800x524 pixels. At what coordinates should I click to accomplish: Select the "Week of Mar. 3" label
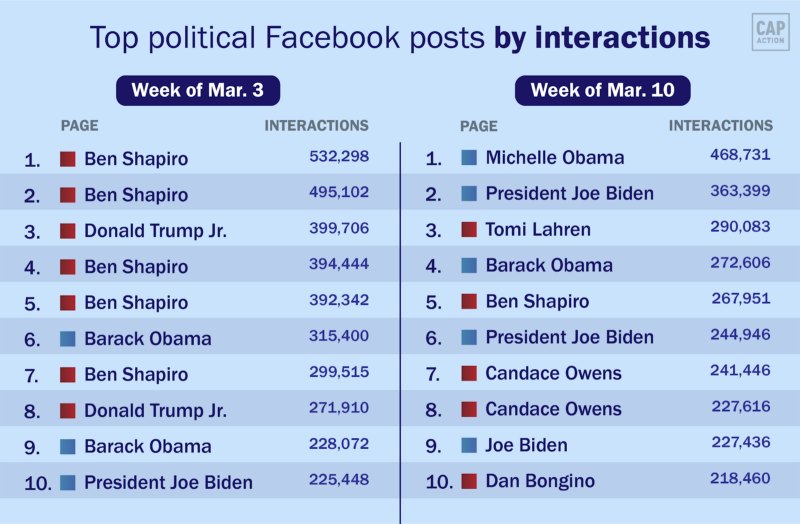(198, 90)
